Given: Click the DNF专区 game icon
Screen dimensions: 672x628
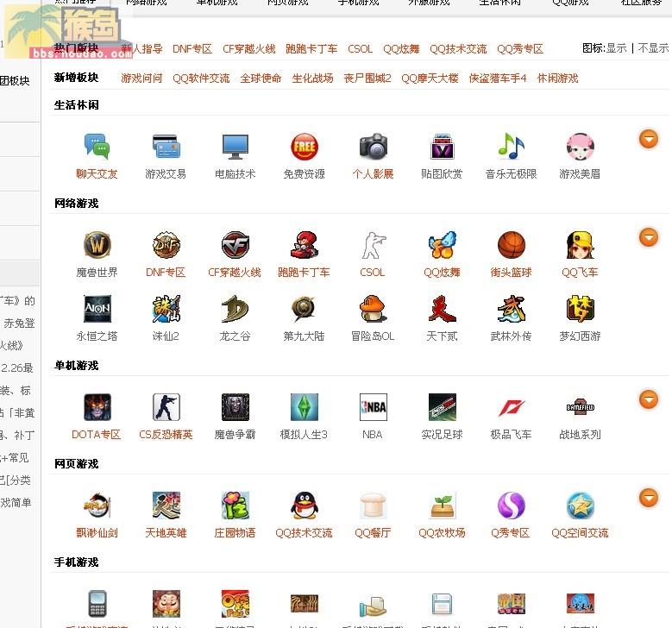Looking at the screenshot, I should 166,245.
